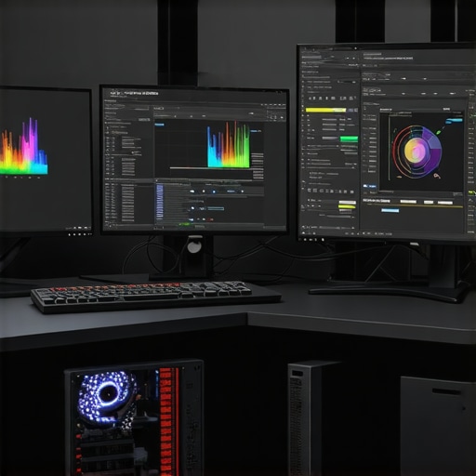Click the red icon in the middle monitor's bottom row
The width and height of the screenshot is (476, 476).
211,219
